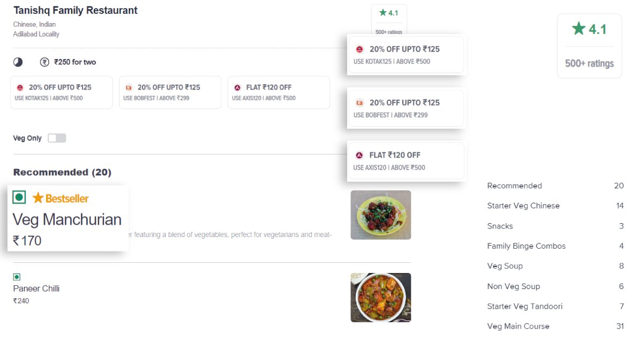Viewport: 644px width, 340px height.
Task: Click the Axis icon in the floating FLAT ₹120 popup
Action: point(358,154)
